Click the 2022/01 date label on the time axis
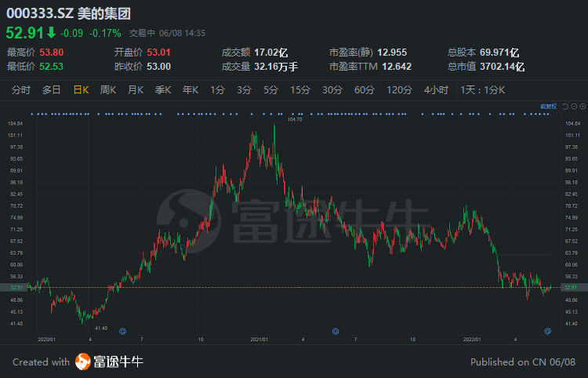Image resolution: width=588 pixels, height=378 pixels. pos(472,340)
